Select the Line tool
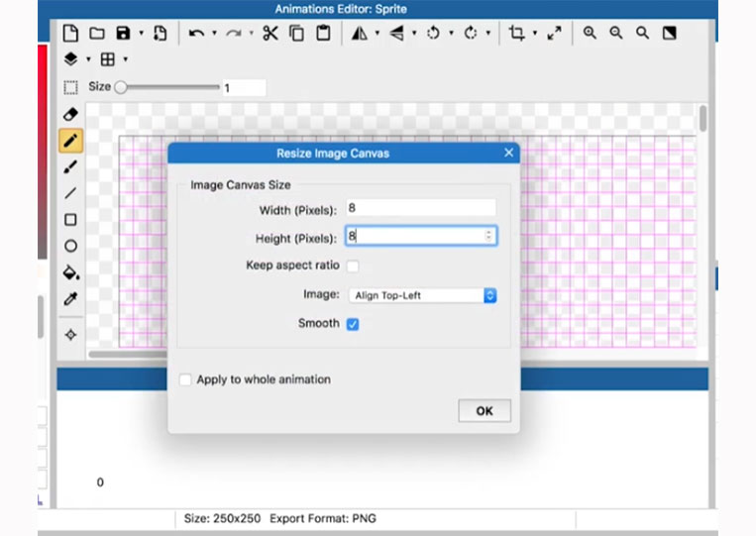This screenshot has width=756, height=536. (71, 193)
